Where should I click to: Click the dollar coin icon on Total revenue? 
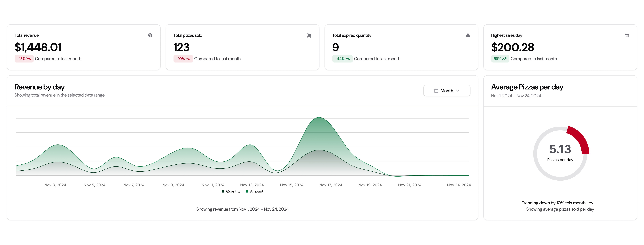point(150,35)
